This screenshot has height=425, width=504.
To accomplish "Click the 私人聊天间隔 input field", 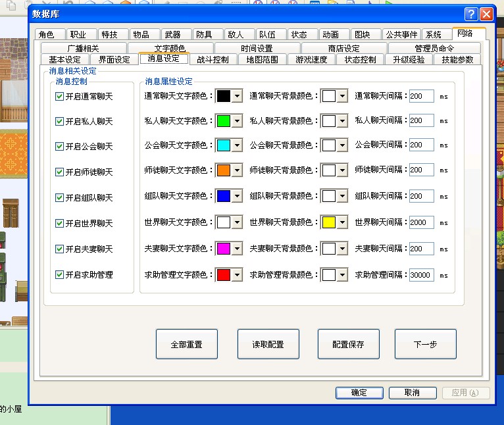I will (421, 120).
